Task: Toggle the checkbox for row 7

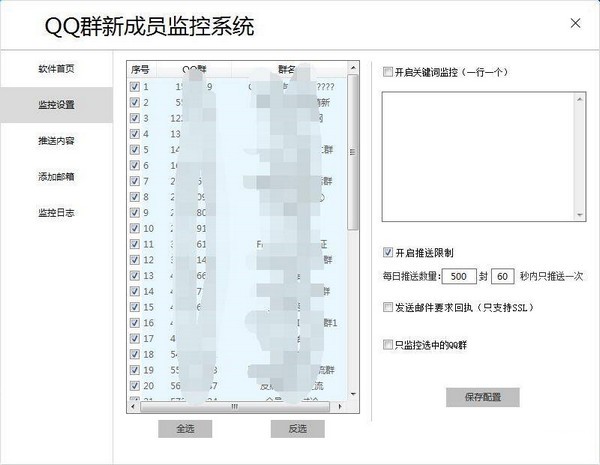Action: click(135, 181)
